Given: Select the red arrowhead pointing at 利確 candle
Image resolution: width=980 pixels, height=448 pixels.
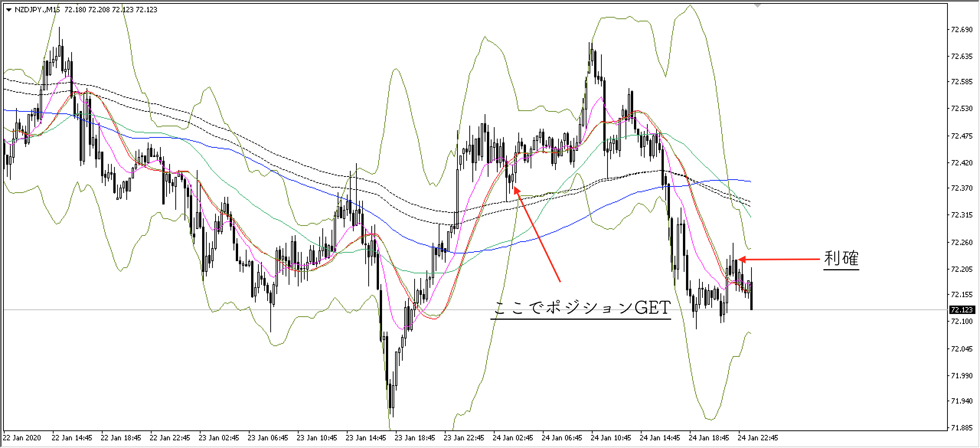Looking at the screenshot, I should point(742,260).
